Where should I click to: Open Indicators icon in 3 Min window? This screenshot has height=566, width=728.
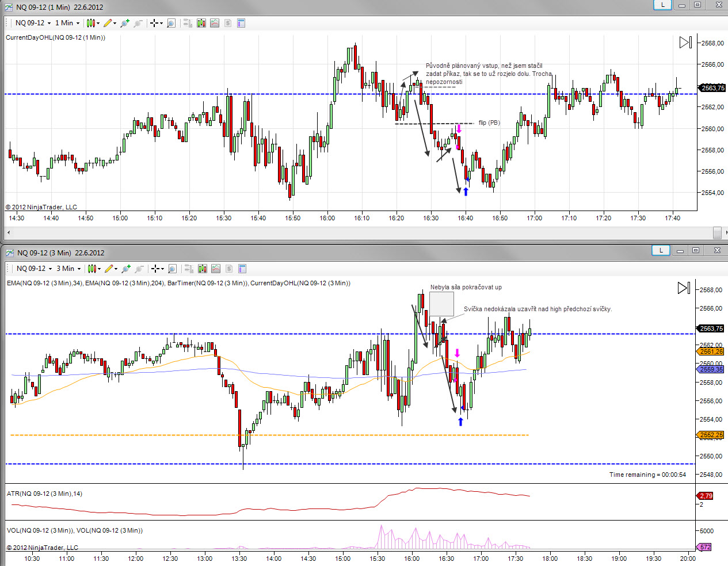click(216, 269)
